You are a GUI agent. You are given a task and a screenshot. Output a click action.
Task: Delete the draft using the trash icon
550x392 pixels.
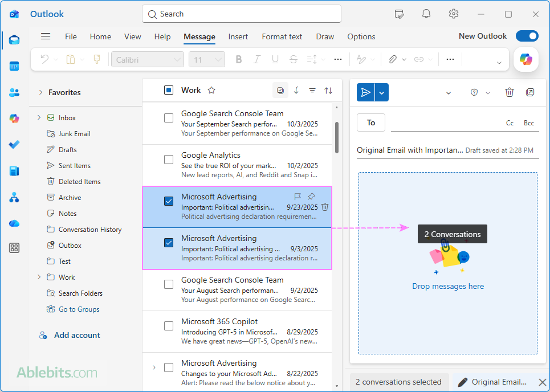pos(509,92)
